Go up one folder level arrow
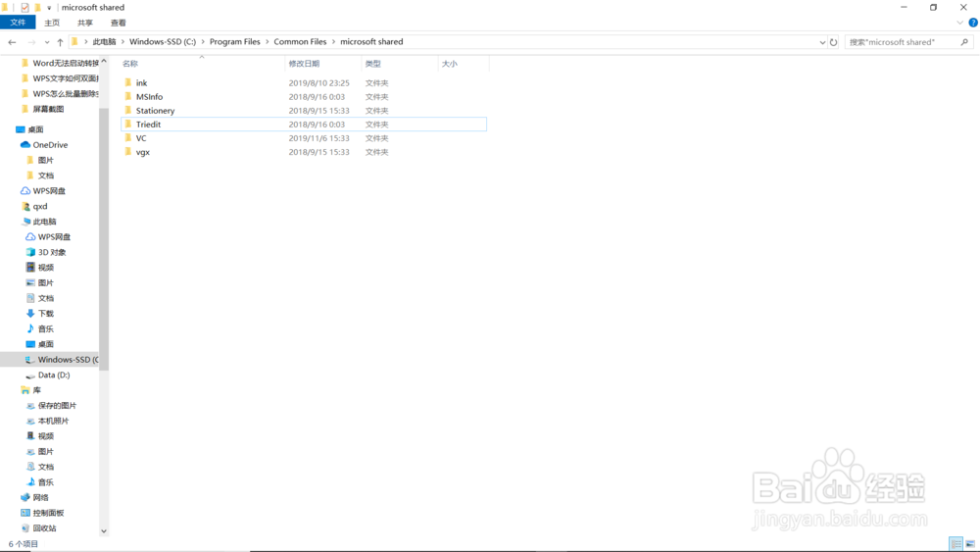The width and height of the screenshot is (980, 552). coord(60,42)
